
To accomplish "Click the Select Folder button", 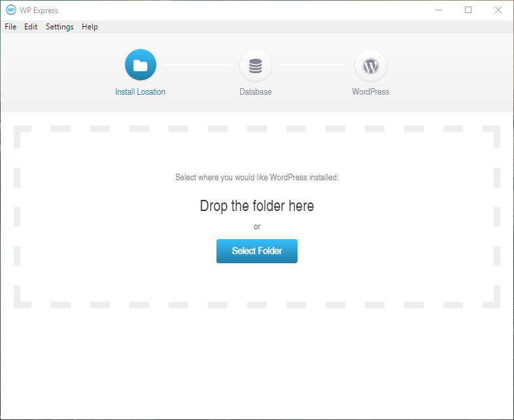I will point(256,251).
